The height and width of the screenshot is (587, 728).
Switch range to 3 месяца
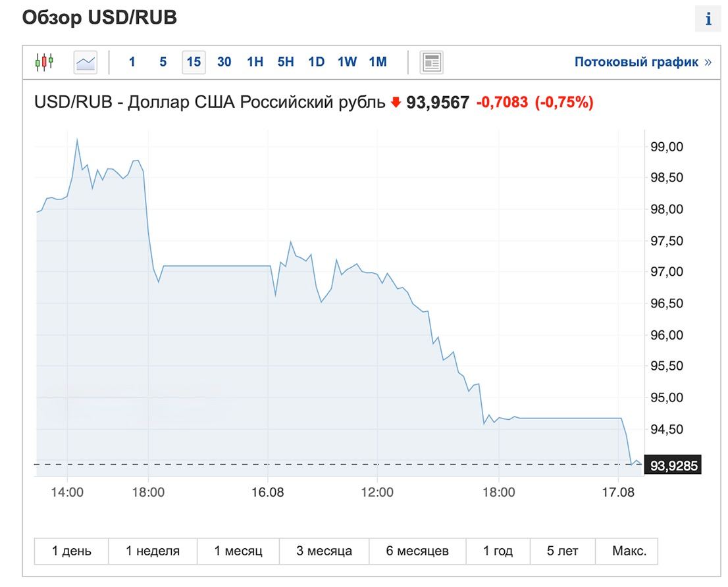click(324, 551)
